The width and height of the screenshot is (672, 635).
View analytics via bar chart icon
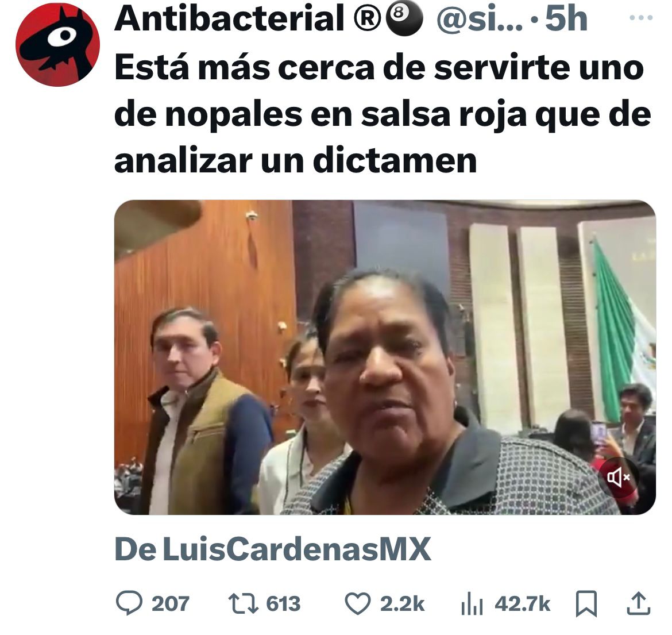click(472, 604)
